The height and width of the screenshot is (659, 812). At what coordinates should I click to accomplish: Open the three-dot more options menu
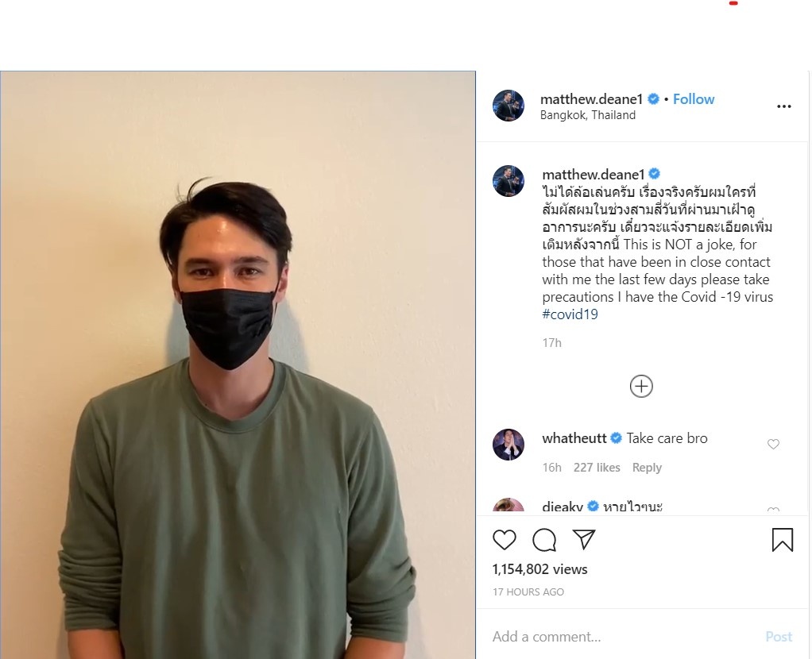coord(783,106)
